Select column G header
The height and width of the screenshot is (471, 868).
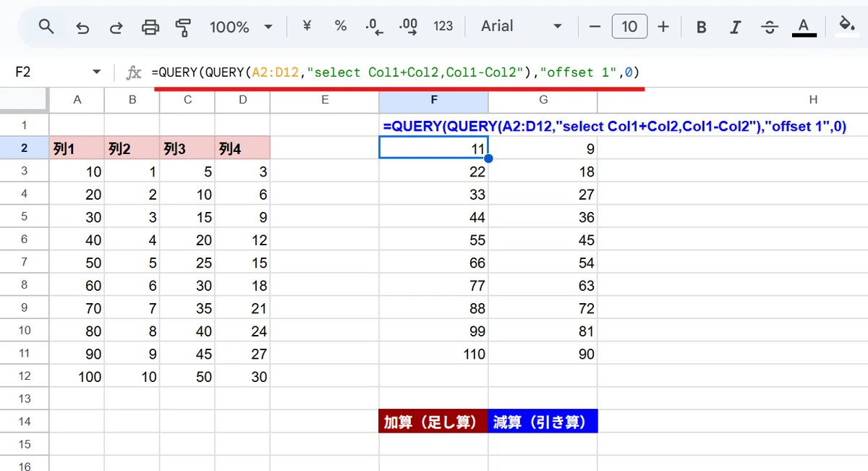[543, 100]
